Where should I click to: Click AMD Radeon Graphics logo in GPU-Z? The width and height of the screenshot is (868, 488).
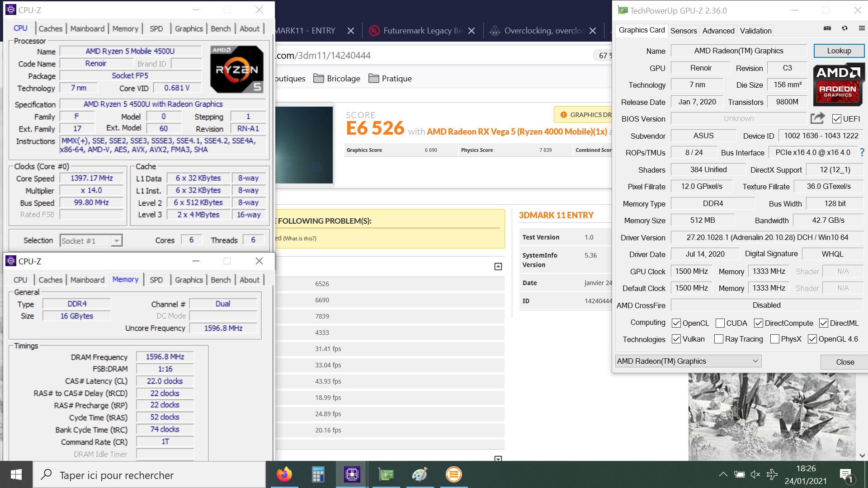(x=839, y=84)
